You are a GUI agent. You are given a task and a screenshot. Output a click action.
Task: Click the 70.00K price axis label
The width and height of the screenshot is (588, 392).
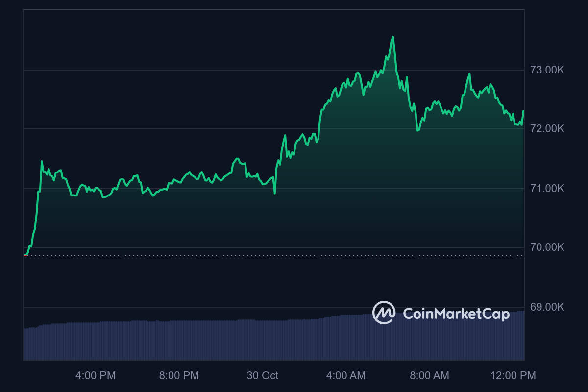547,247
